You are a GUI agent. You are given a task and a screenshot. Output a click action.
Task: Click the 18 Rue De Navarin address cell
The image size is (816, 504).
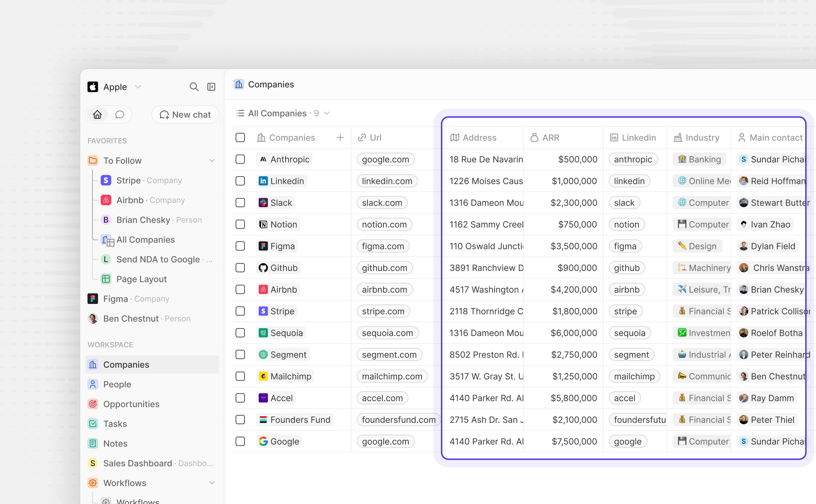[483, 159]
